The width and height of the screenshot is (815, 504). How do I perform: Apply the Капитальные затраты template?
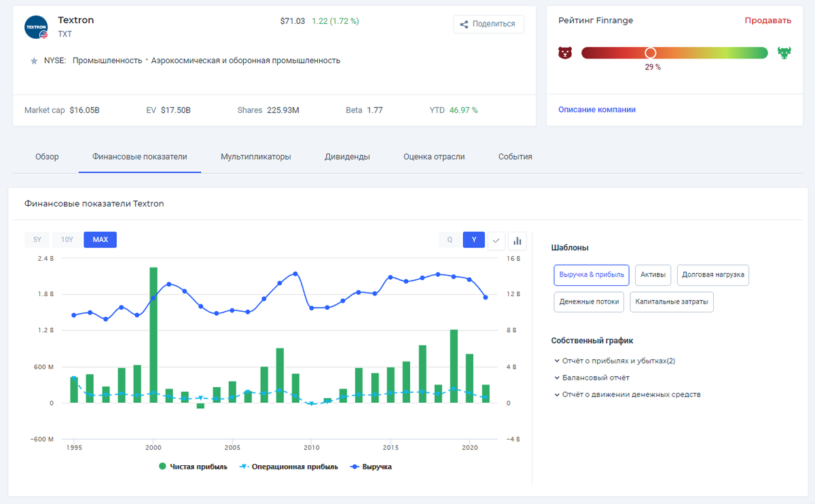[672, 302]
